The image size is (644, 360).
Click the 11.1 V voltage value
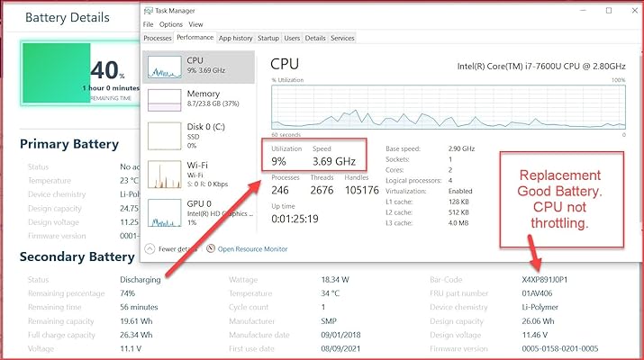tap(131, 349)
